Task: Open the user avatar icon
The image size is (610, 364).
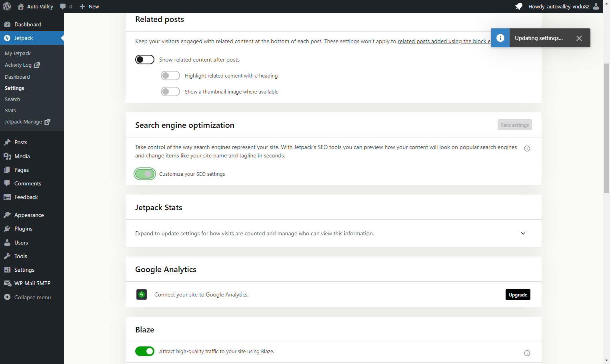Action: [x=596, y=6]
